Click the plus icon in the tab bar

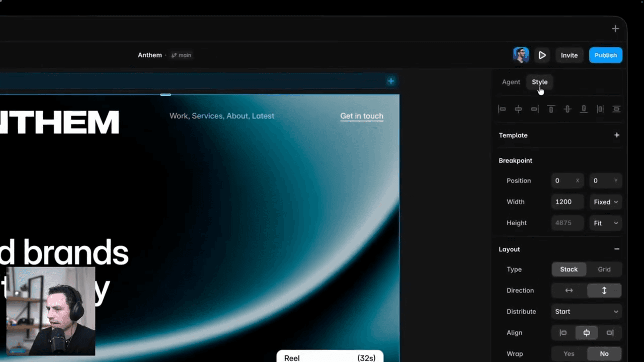(x=615, y=29)
